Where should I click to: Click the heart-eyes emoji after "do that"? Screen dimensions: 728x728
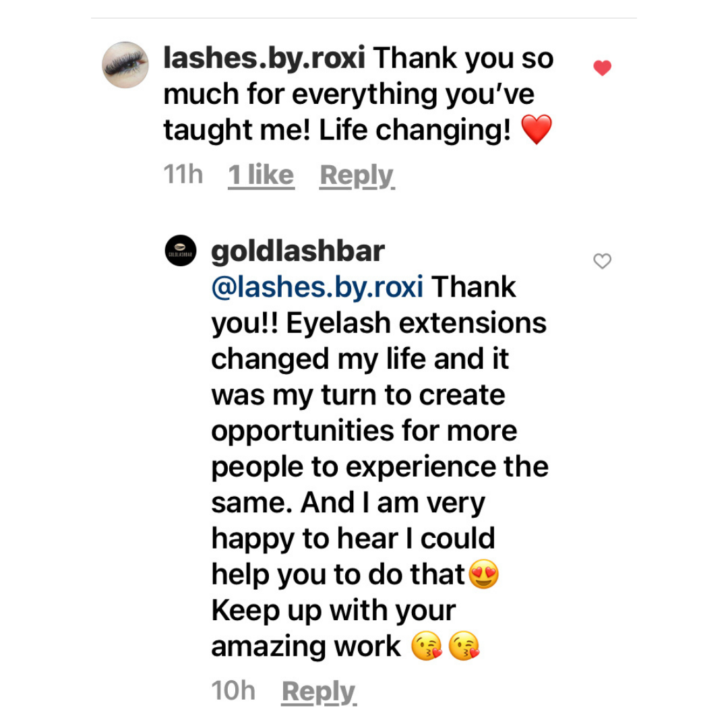point(483,575)
